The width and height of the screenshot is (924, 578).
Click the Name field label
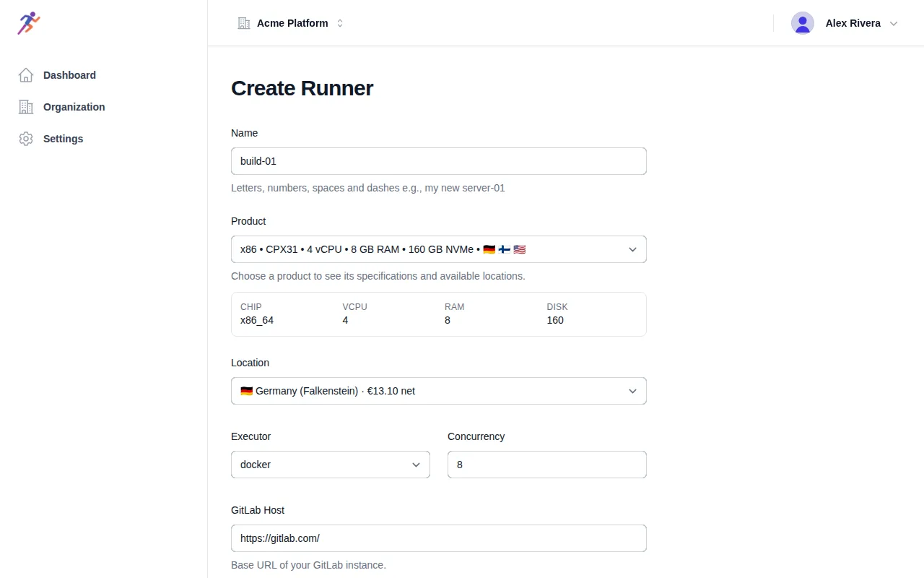244,133
